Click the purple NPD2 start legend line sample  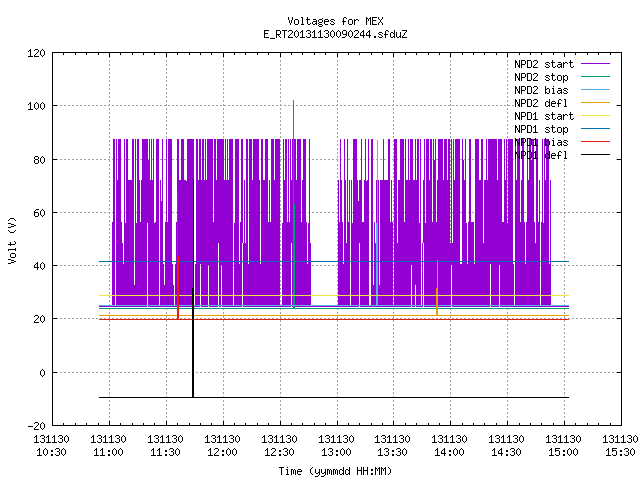(x=595, y=64)
